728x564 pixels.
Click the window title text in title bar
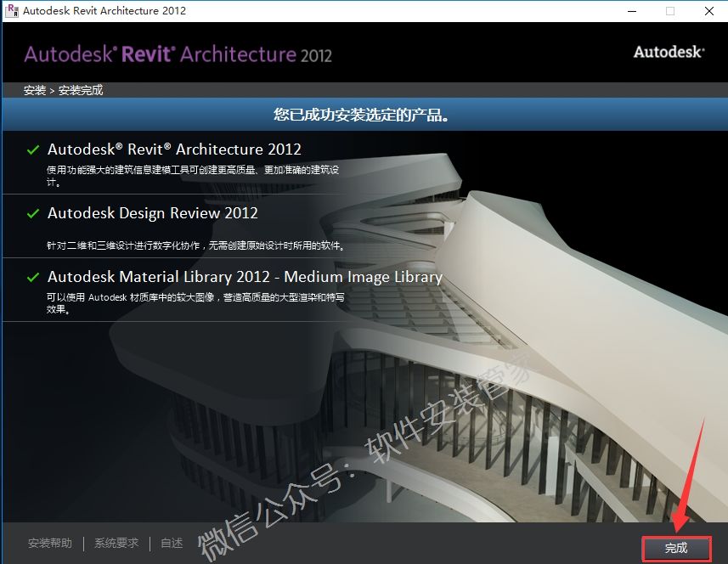(104, 11)
